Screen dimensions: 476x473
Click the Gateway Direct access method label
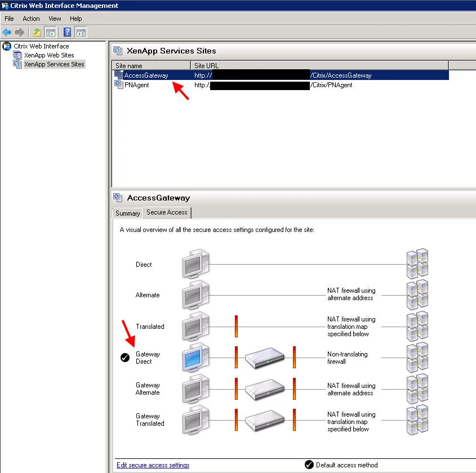(148, 358)
